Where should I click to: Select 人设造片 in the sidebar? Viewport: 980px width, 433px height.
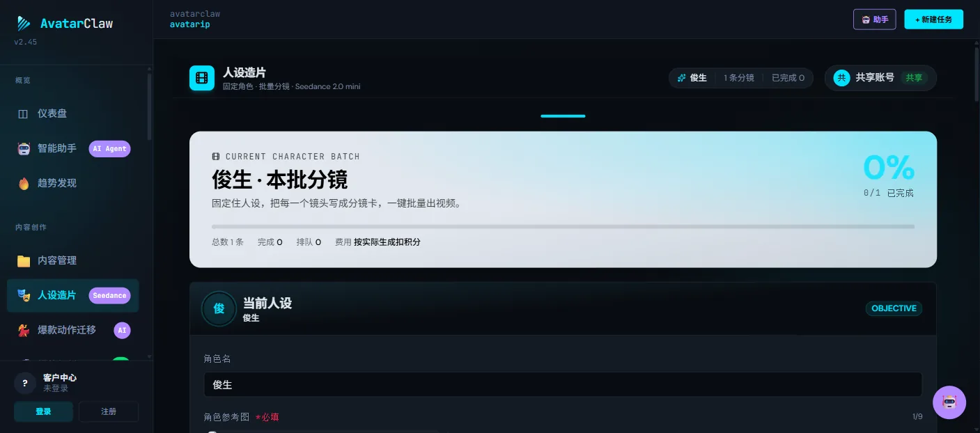click(73, 295)
